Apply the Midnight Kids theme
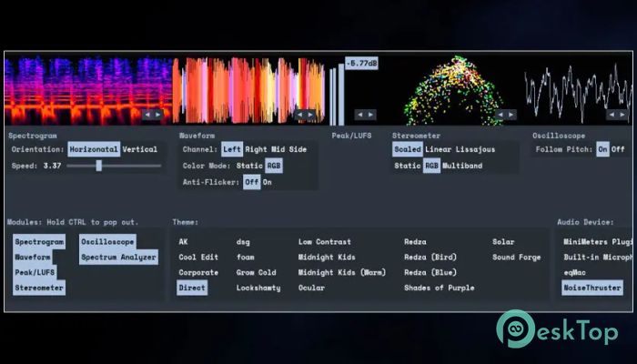Viewport: 637px width, 364px height. pos(327,258)
